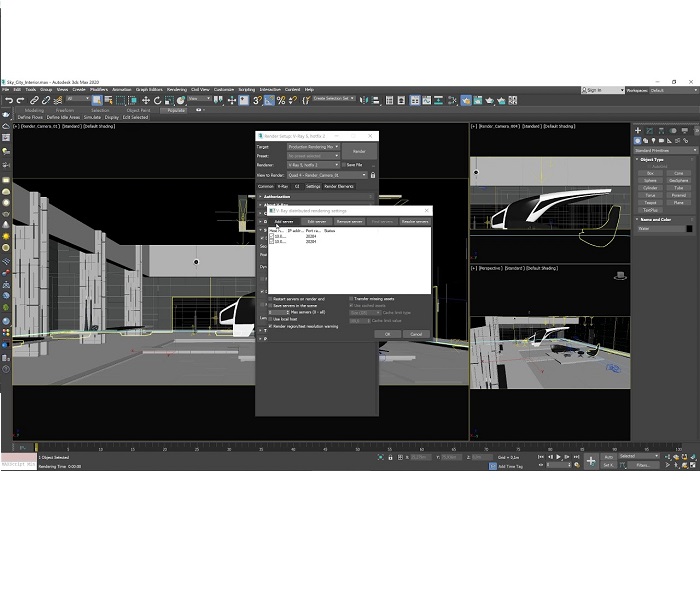Click the Remove server button
Viewport: 700px width, 602px height.
coord(350,222)
